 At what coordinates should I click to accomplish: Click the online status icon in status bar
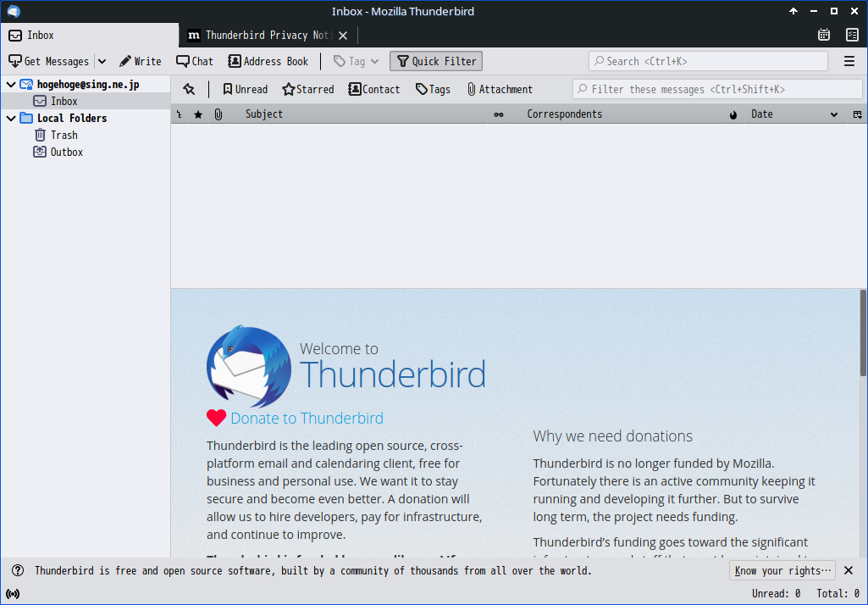click(13, 594)
